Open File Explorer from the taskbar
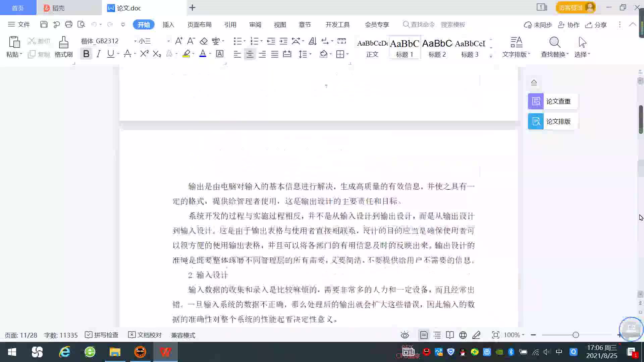The width and height of the screenshot is (644, 362). (115, 352)
